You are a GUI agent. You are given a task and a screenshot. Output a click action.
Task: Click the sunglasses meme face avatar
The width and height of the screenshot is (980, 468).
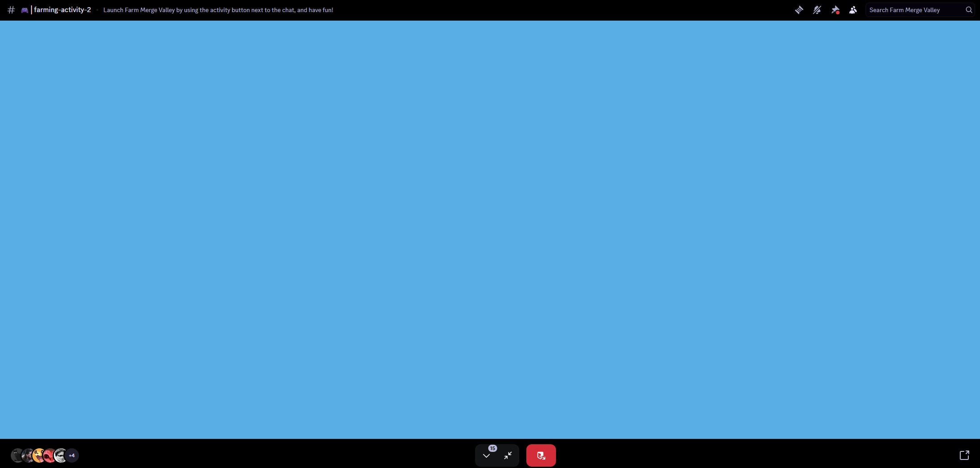(60, 455)
